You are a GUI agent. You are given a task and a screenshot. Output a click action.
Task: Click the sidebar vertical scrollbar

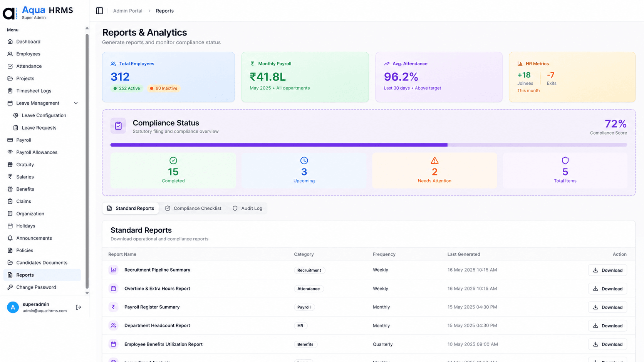coord(87,161)
